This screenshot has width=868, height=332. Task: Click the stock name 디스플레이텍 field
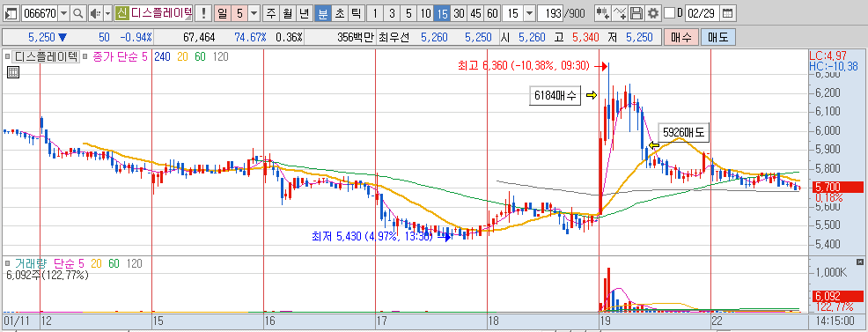162,13
